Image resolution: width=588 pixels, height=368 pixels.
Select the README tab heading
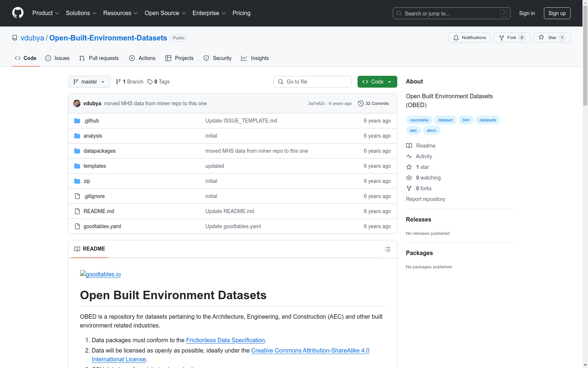[x=90, y=249]
